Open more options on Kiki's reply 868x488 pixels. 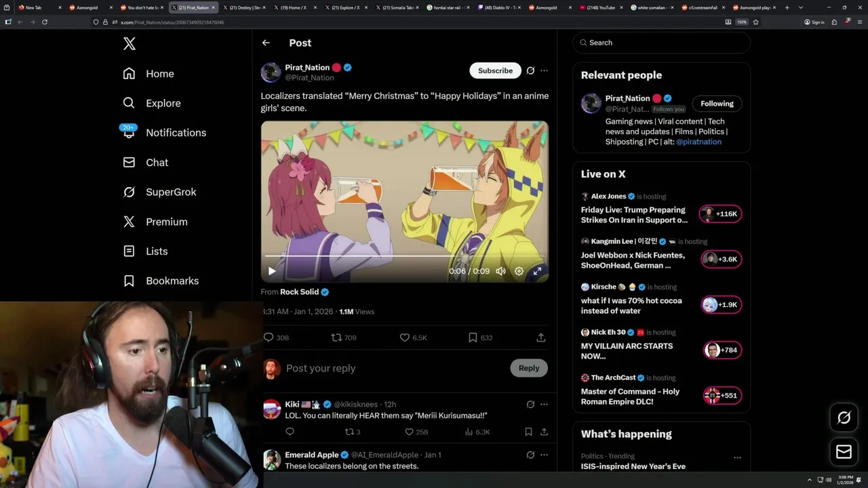pos(544,405)
